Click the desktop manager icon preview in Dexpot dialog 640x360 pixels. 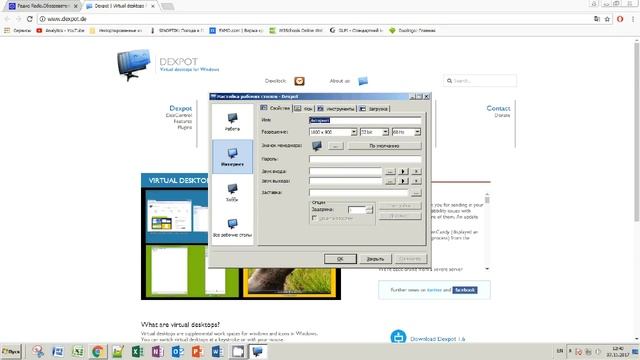click(x=317, y=146)
